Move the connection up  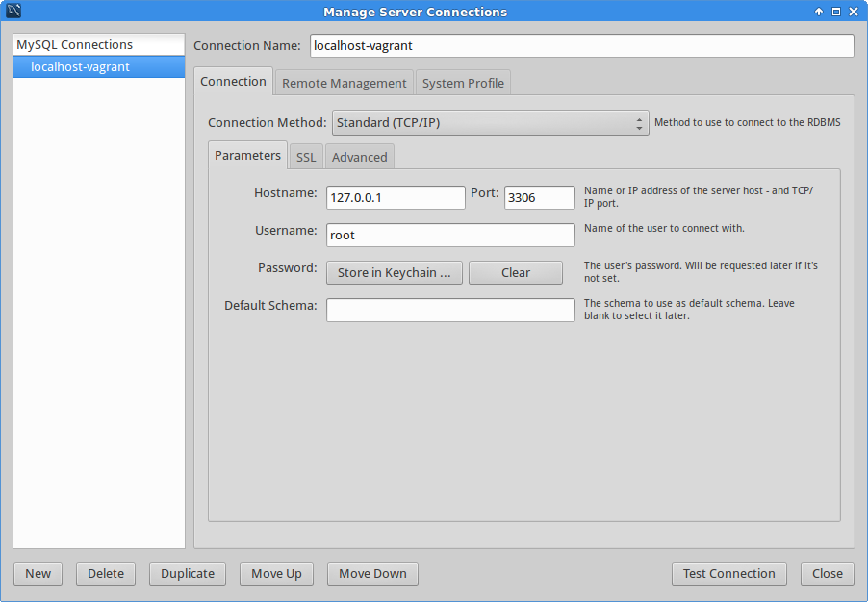pyautogui.click(x=277, y=574)
